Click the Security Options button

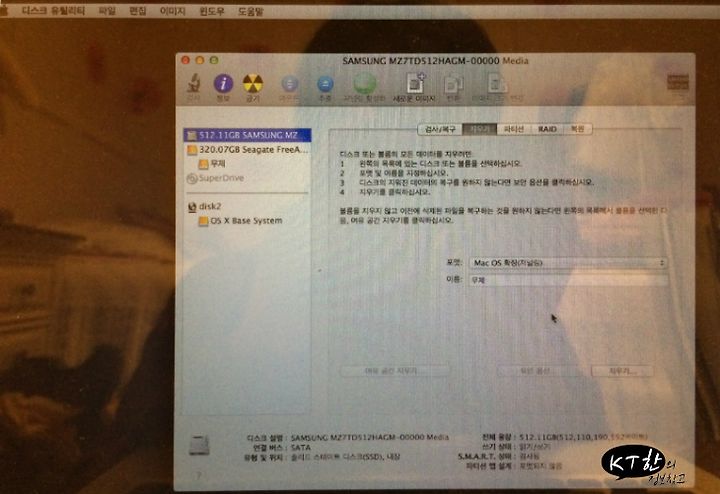click(x=537, y=371)
